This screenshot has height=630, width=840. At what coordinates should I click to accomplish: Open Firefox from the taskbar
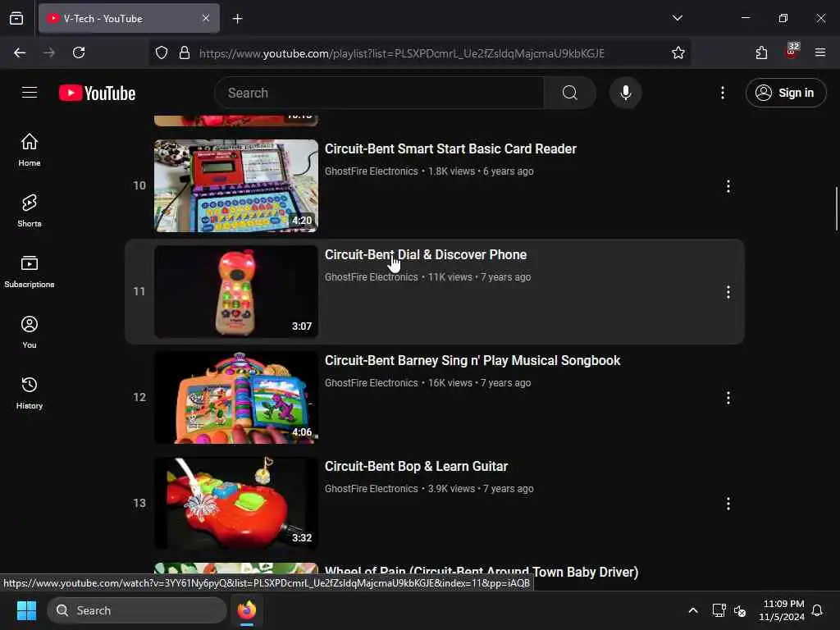tap(247, 610)
